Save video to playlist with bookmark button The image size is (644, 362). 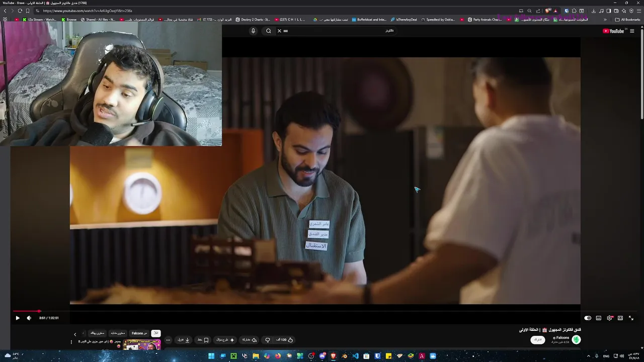click(x=203, y=340)
